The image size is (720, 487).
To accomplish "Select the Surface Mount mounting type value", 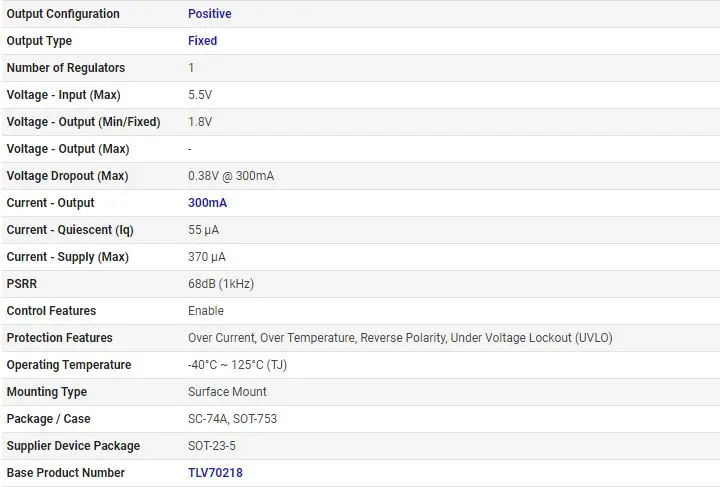I will [x=227, y=392].
